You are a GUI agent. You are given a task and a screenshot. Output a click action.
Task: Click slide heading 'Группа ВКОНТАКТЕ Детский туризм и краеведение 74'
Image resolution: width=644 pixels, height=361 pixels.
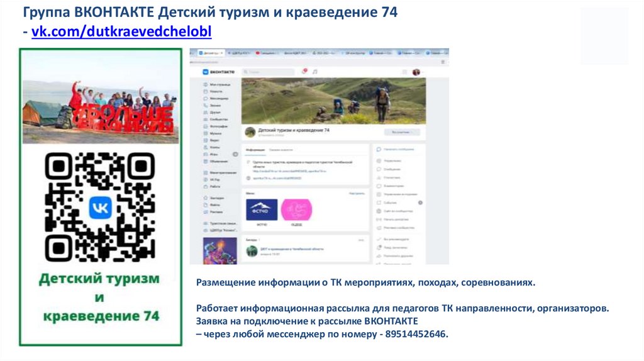[x=210, y=13]
